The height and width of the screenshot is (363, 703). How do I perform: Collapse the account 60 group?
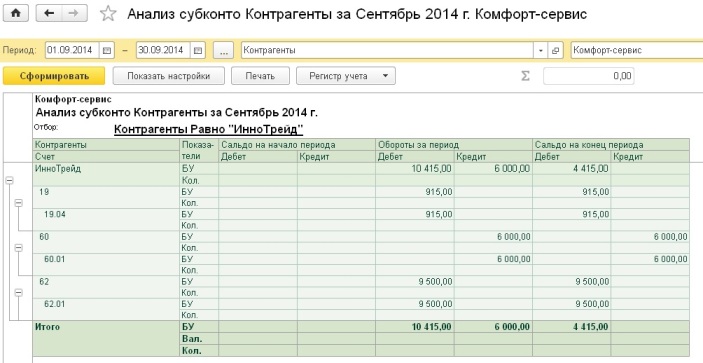point(18,247)
